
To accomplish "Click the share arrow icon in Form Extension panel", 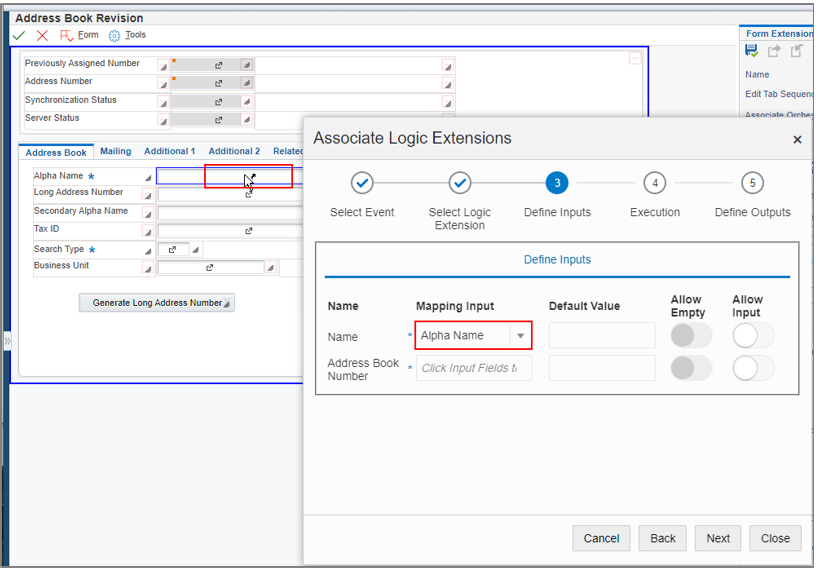I will 774,51.
